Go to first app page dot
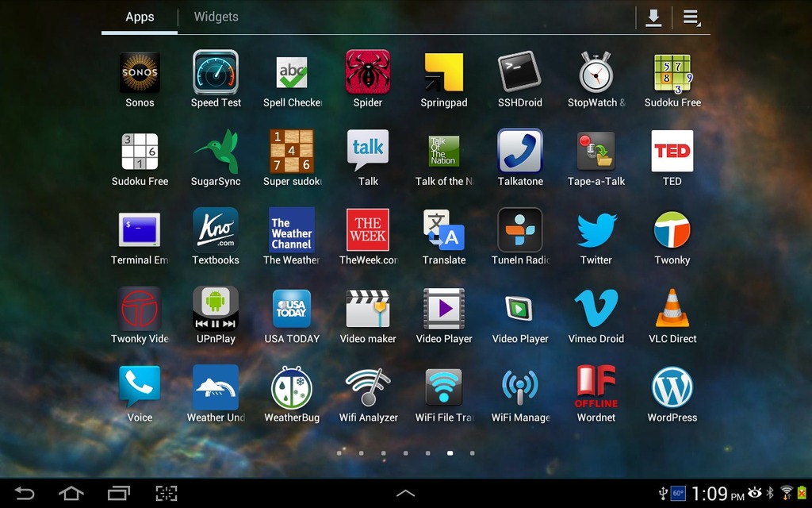The width and height of the screenshot is (812, 508). click(x=339, y=453)
